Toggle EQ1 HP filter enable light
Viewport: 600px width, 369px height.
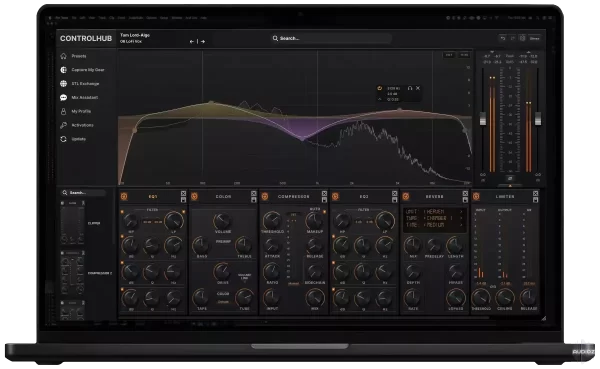[122, 211]
